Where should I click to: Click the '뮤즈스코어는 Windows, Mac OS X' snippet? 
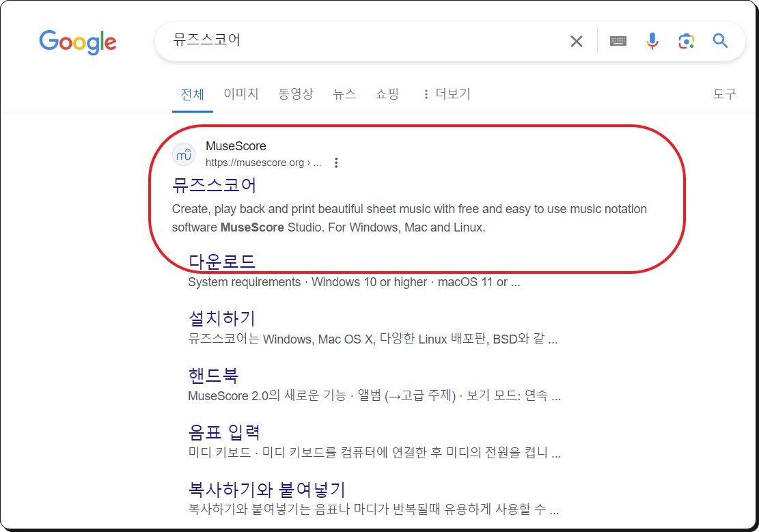point(373,339)
